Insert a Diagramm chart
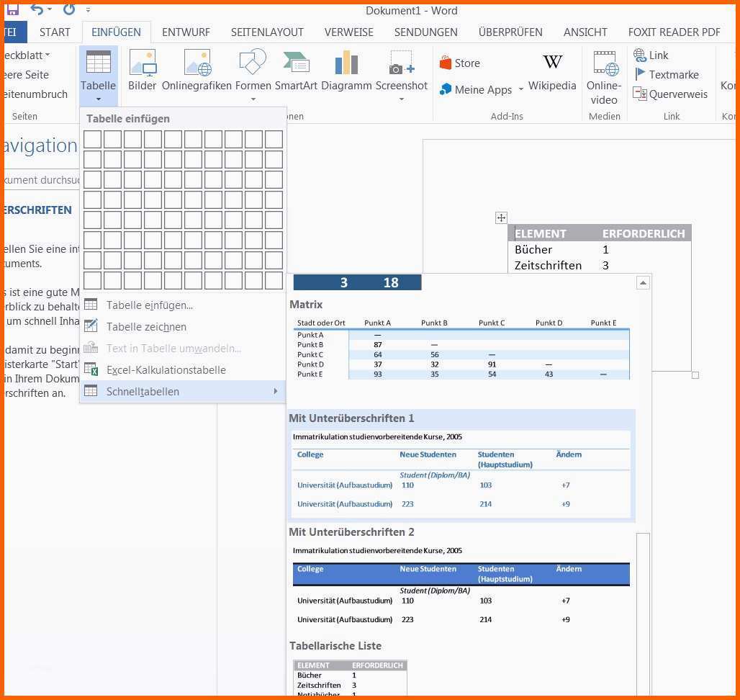This screenshot has width=740, height=700. coord(346,63)
